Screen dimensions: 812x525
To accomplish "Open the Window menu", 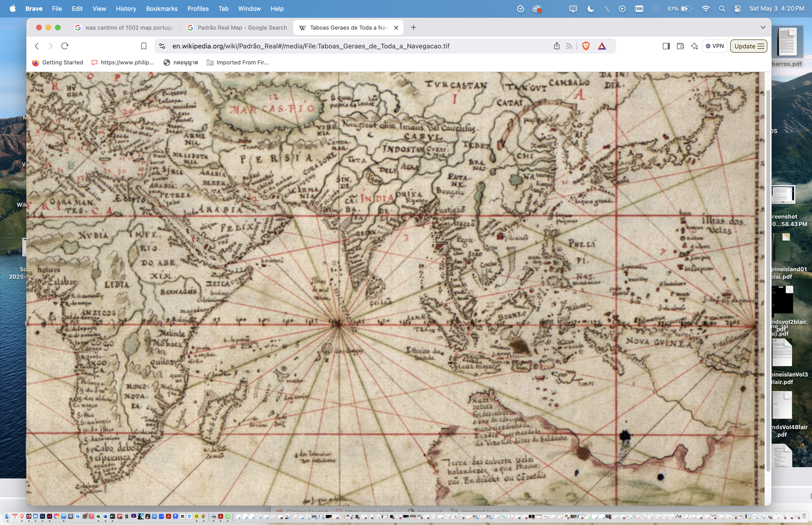I will click(249, 8).
